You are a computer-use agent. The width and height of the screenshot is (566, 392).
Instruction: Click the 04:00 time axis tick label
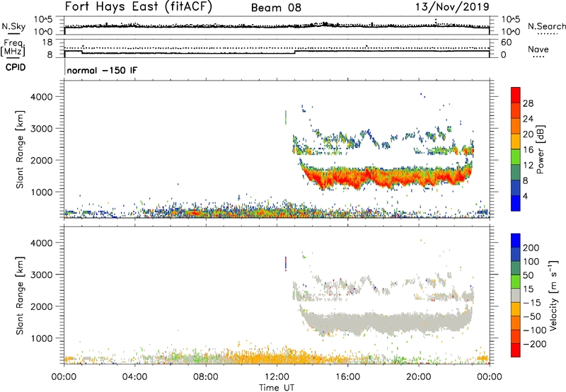pyautogui.click(x=134, y=377)
